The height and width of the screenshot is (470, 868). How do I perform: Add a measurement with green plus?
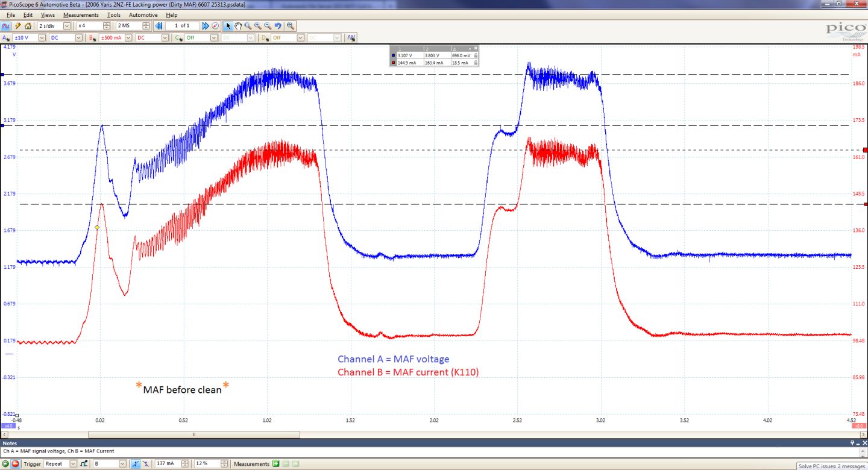point(276,464)
